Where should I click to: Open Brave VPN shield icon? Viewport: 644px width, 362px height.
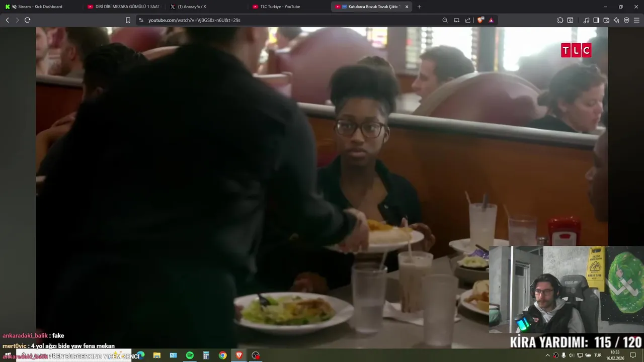(x=626, y=20)
